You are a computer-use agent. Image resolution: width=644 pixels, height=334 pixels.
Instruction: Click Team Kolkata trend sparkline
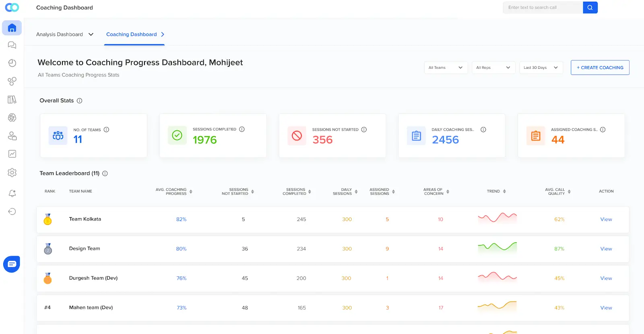497,218
